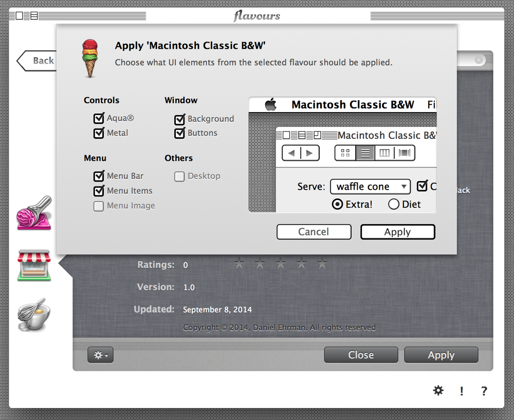Click the fifth rating star
The height and width of the screenshot is (420, 514).
(322, 263)
